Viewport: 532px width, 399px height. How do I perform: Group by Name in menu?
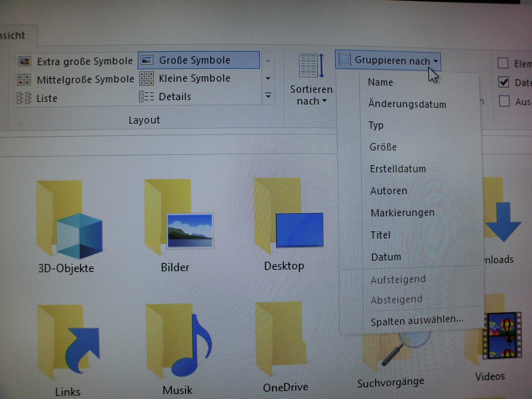(380, 82)
